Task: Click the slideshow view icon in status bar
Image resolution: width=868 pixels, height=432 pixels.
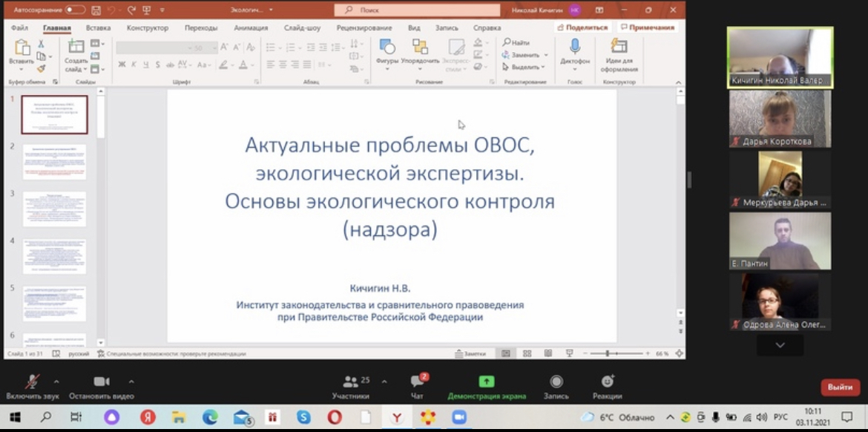Action: coord(569,353)
